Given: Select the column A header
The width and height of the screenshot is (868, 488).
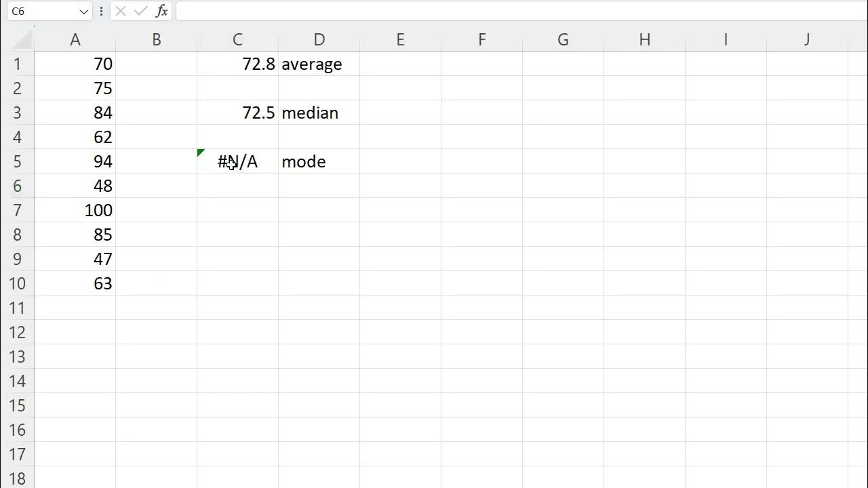Looking at the screenshot, I should pyautogui.click(x=75, y=39).
